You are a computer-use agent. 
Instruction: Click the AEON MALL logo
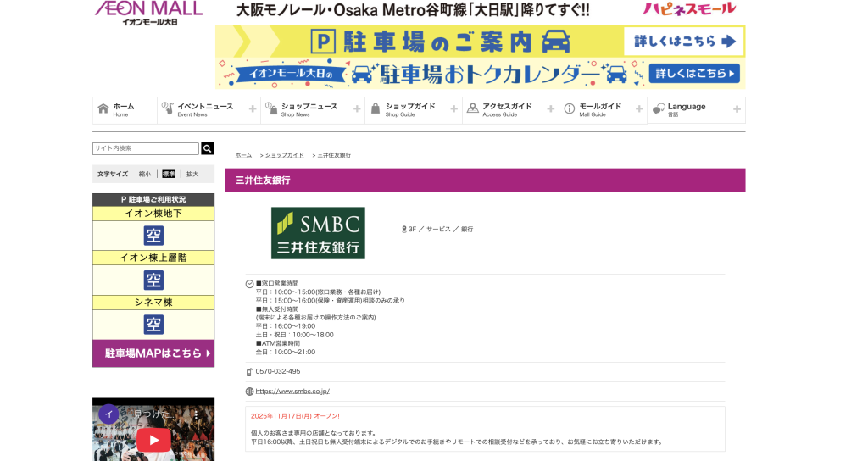click(x=147, y=12)
